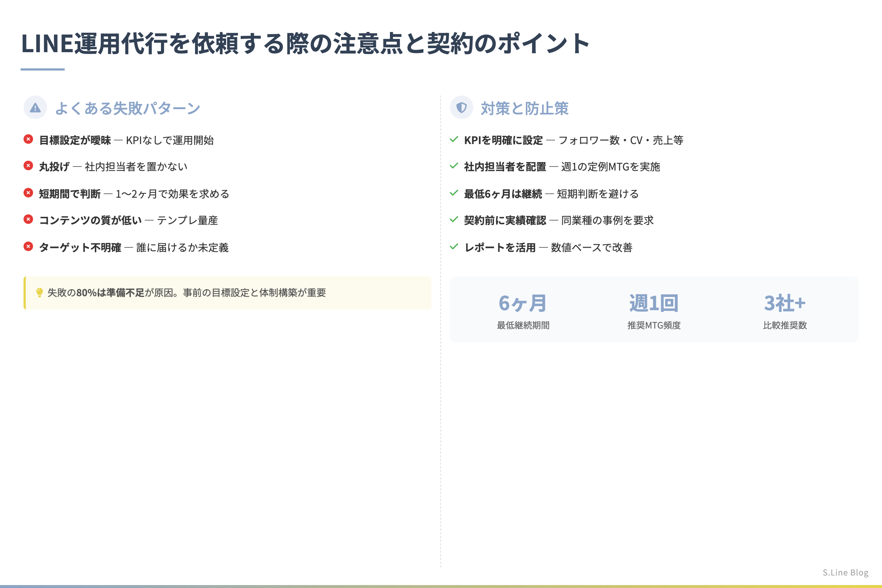Viewport: 882px width, 588px height.
Task: Click the red X icon beside コンテンツの質が低い
Action: tap(28, 219)
